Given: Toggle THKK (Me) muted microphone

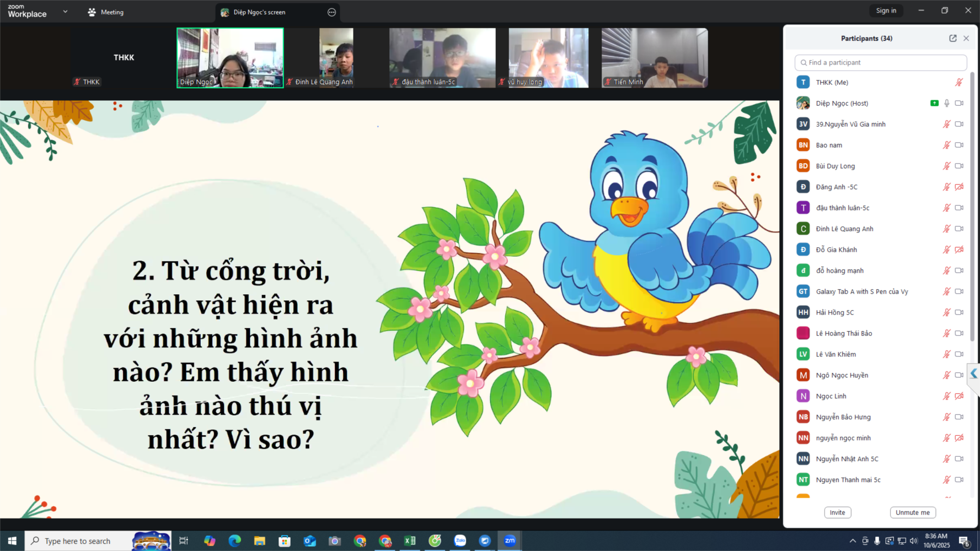Looking at the screenshot, I should point(959,82).
